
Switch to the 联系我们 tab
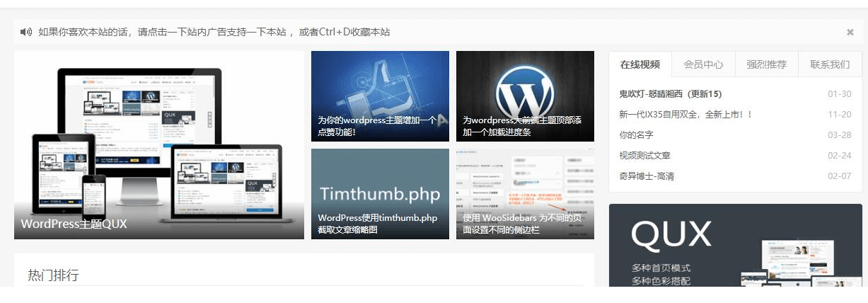tap(831, 64)
